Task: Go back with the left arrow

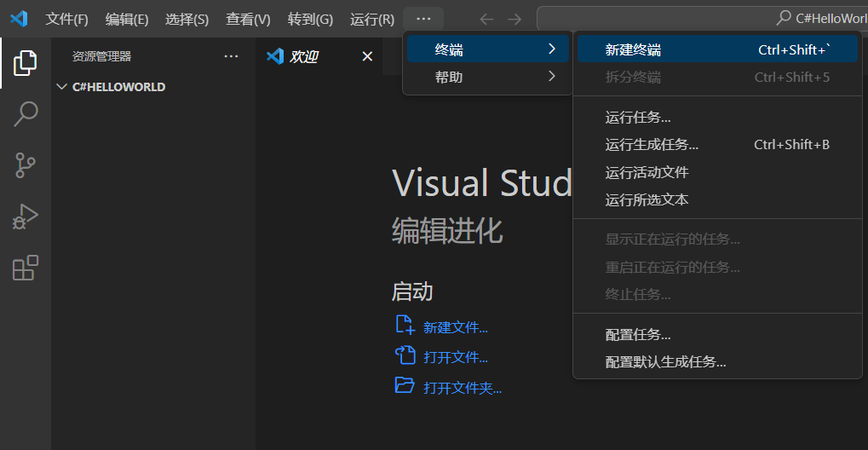Action: [486, 20]
